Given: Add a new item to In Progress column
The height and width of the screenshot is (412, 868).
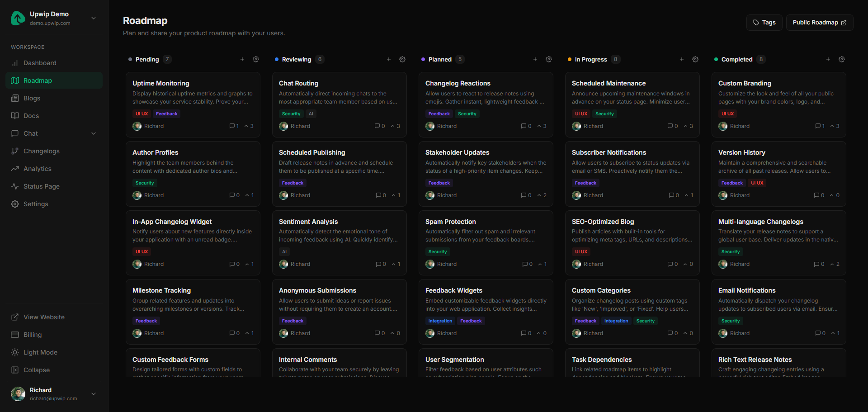Looking at the screenshot, I should [x=682, y=59].
